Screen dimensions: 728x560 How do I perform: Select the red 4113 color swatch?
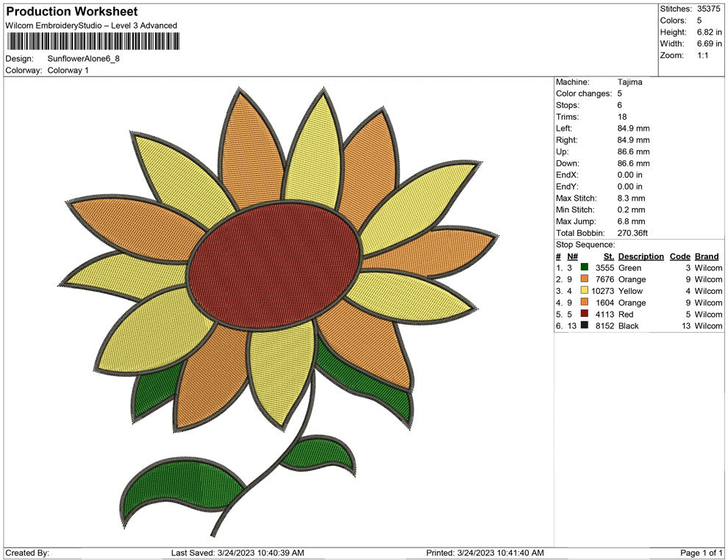[583, 315]
